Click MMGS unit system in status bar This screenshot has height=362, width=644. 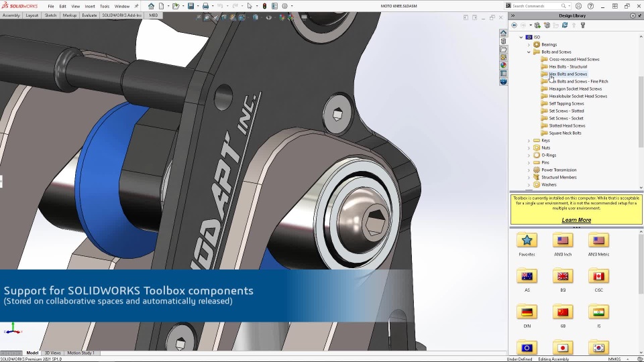coord(614,359)
